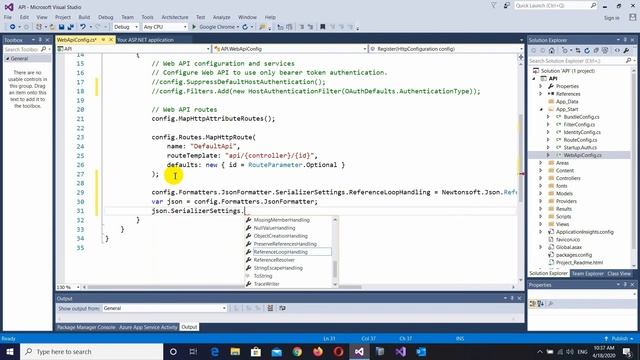Viewport: 640px width, 360px height.
Task: Expand Models folder arrow
Action: coord(541,193)
